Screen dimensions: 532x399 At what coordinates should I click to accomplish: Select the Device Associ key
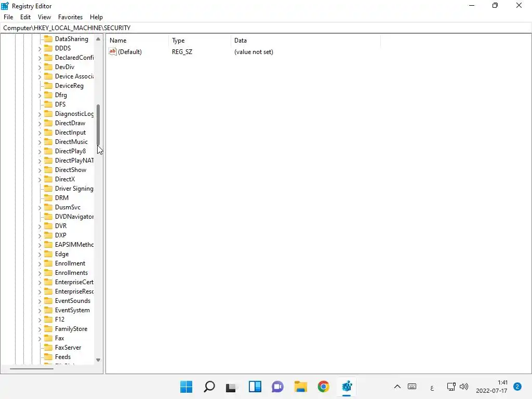(74, 76)
